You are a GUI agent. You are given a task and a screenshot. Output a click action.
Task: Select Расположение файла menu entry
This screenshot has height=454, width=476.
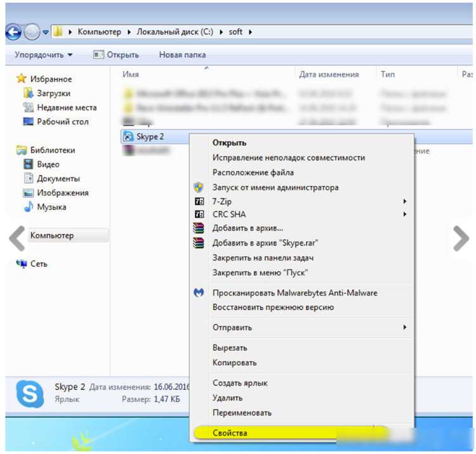pyautogui.click(x=253, y=172)
